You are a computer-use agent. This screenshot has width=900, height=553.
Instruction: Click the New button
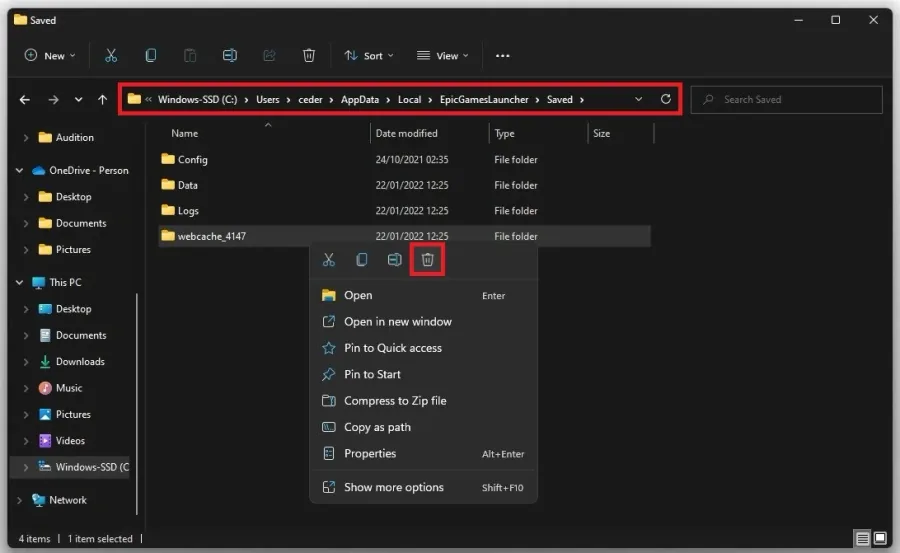pyautogui.click(x=50, y=56)
